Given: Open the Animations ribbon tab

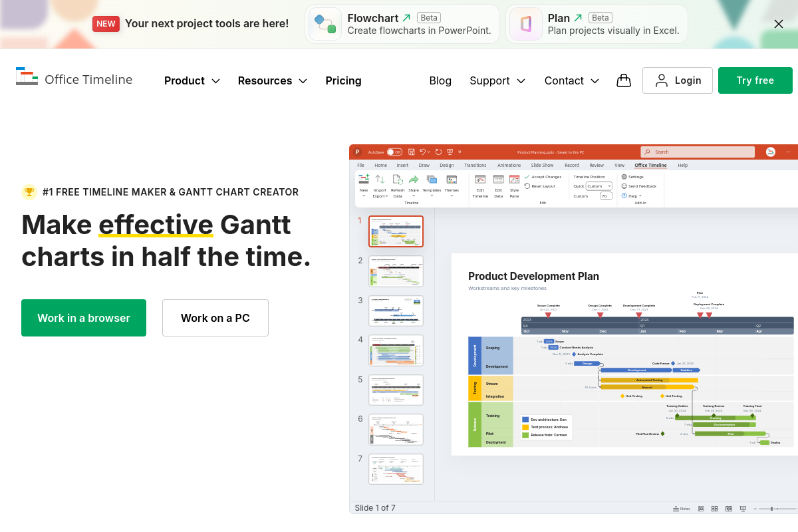Looking at the screenshot, I should pyautogui.click(x=509, y=165).
